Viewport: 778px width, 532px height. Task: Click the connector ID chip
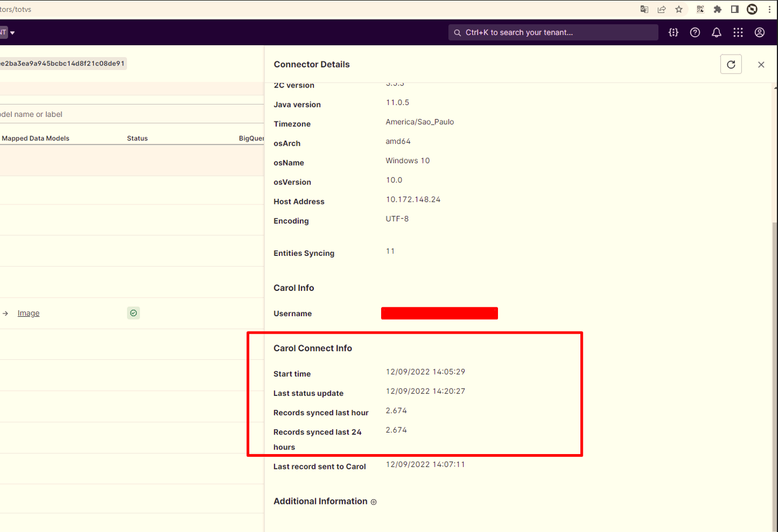(x=62, y=64)
